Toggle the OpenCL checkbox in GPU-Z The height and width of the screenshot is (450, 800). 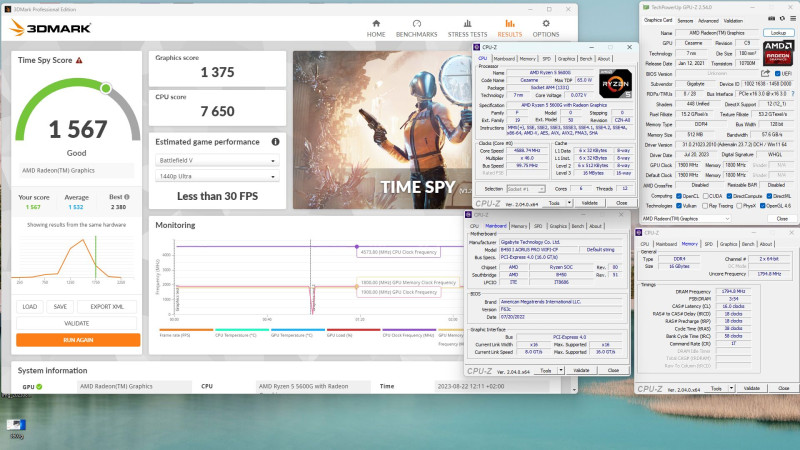tap(679, 196)
